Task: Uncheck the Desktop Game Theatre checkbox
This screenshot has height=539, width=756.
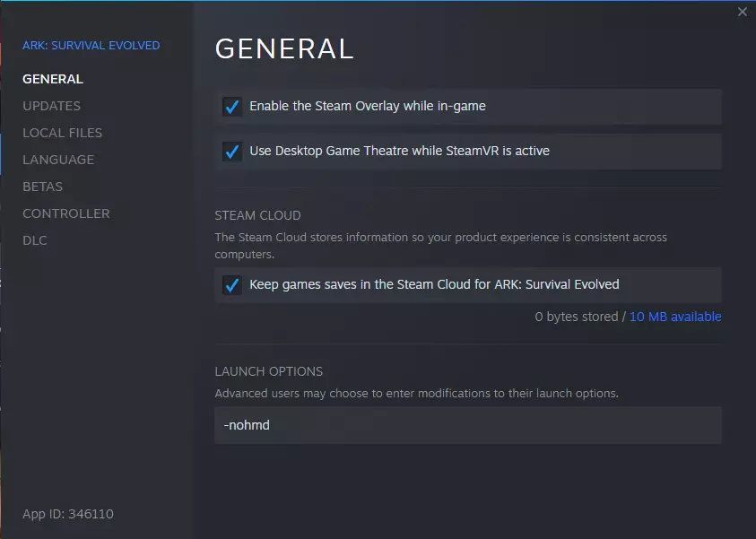Action: point(232,152)
